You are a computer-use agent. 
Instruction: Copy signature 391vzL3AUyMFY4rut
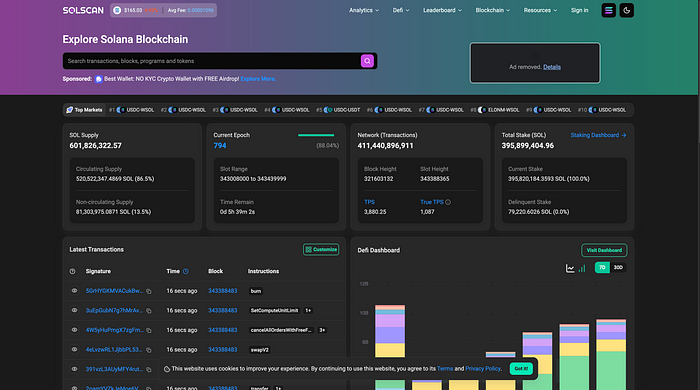[149, 370]
